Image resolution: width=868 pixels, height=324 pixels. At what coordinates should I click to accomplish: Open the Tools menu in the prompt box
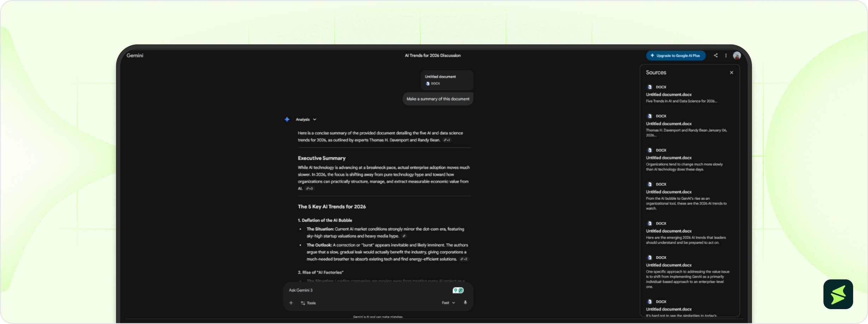308,303
